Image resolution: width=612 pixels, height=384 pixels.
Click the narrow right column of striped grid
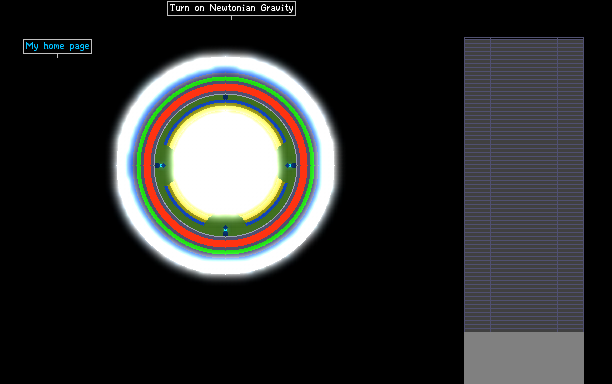(571, 185)
